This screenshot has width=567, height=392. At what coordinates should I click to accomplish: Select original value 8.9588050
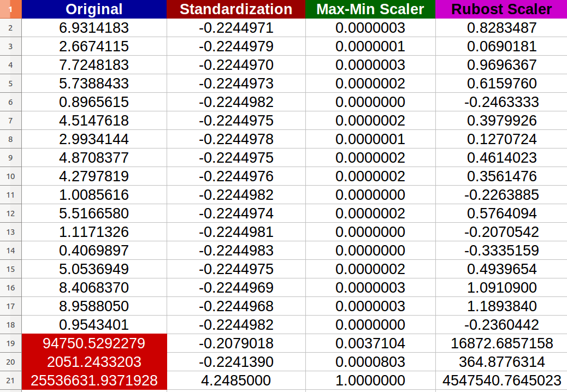pyautogui.click(x=94, y=306)
